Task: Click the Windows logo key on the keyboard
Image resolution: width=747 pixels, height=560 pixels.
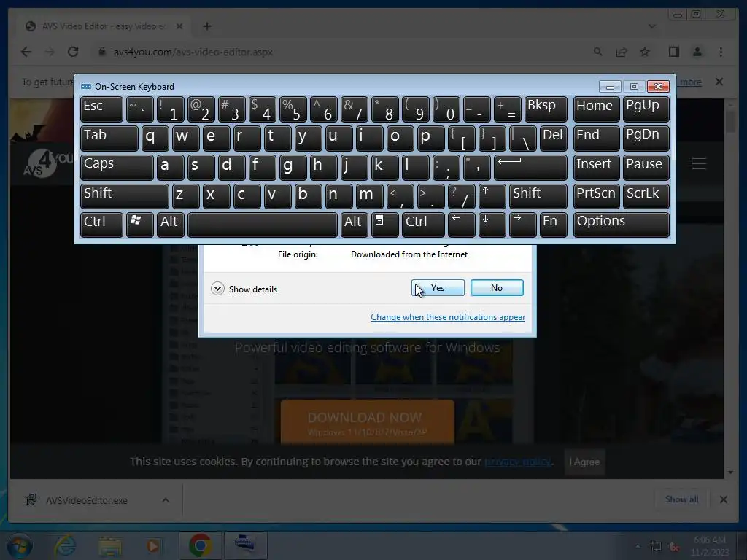Action: point(139,225)
